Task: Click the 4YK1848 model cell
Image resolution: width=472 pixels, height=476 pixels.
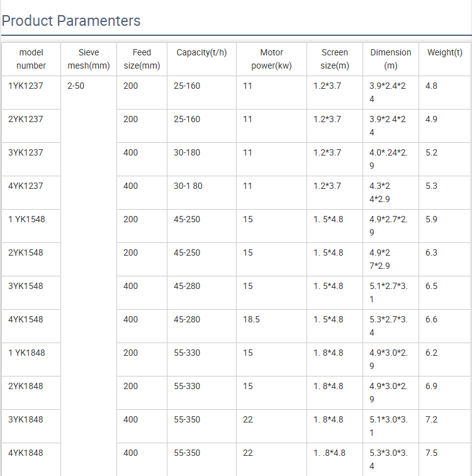Action: (26, 453)
